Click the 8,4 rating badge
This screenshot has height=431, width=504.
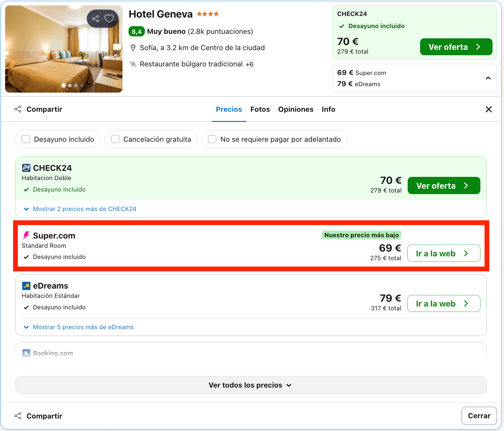[x=137, y=32]
